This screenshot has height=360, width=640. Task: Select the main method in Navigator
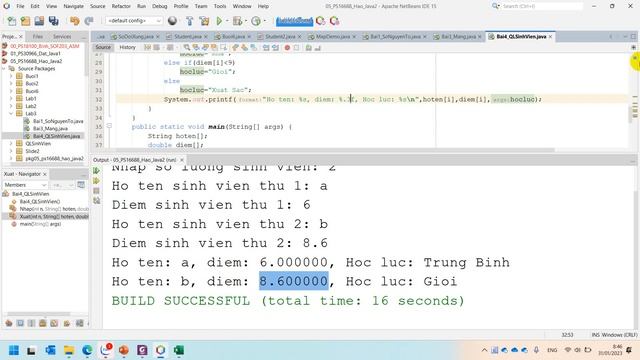[40, 224]
